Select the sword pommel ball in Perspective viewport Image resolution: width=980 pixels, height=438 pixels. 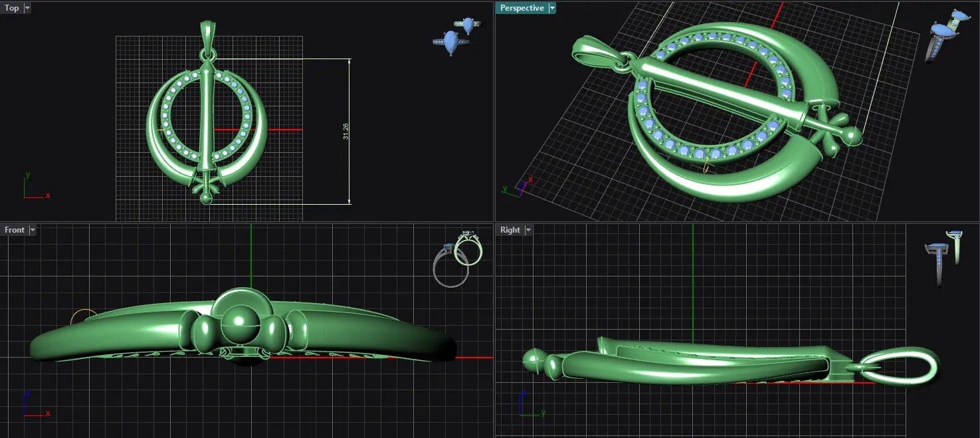click(x=852, y=138)
